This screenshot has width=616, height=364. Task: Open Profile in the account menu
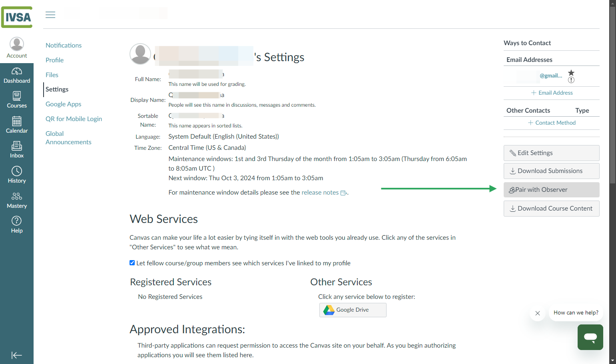(x=55, y=60)
